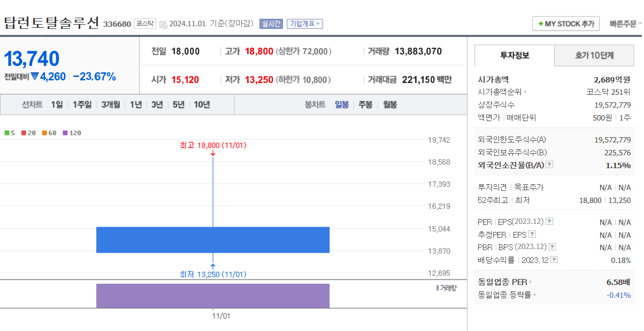644x331 pixels.
Task: Open the help icon next to 외국인소진율(B/A)
Action: point(549,165)
